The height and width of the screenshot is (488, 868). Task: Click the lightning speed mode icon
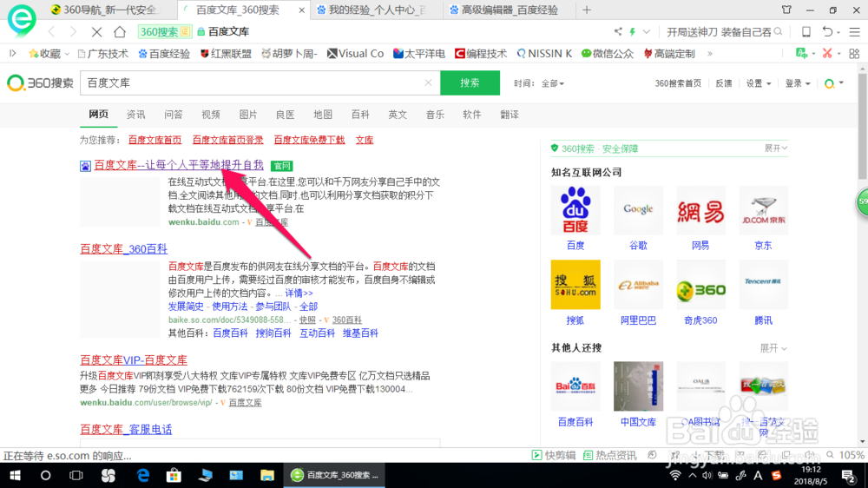[632, 31]
